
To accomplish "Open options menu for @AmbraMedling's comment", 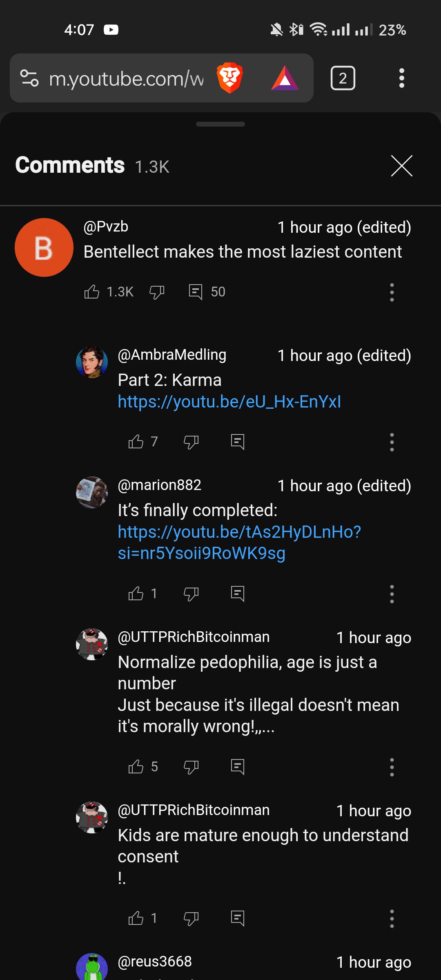I will point(391,442).
